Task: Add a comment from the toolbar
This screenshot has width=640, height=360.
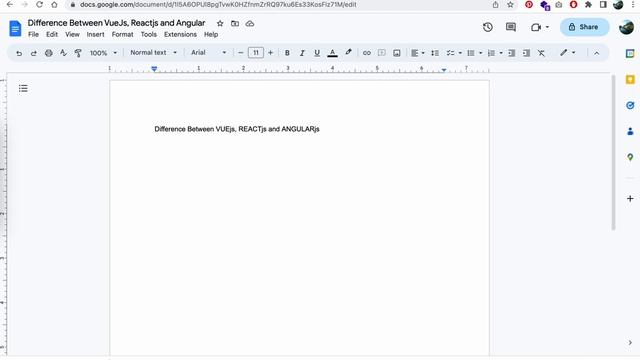Action: 382,53
